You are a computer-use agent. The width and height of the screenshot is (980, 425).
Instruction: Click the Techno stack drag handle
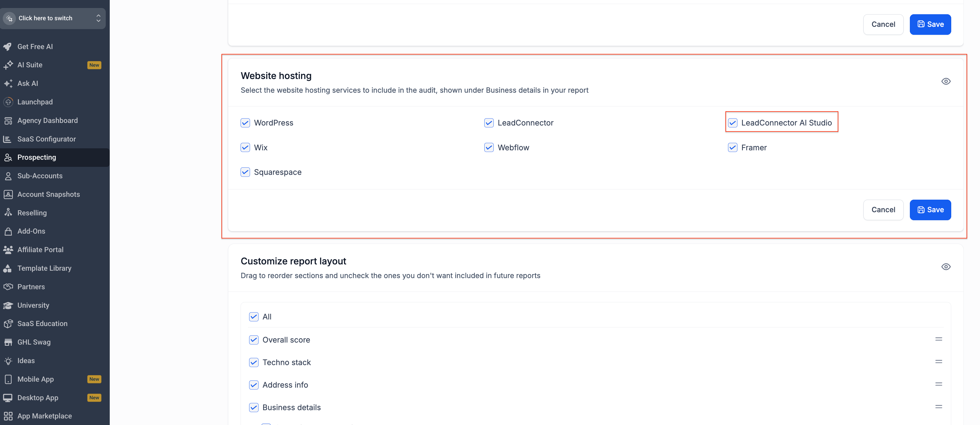939,362
